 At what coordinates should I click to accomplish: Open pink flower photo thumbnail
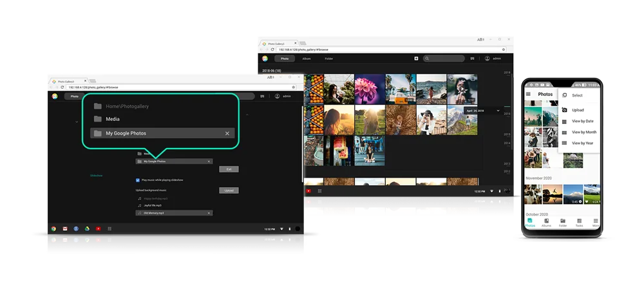click(370, 89)
